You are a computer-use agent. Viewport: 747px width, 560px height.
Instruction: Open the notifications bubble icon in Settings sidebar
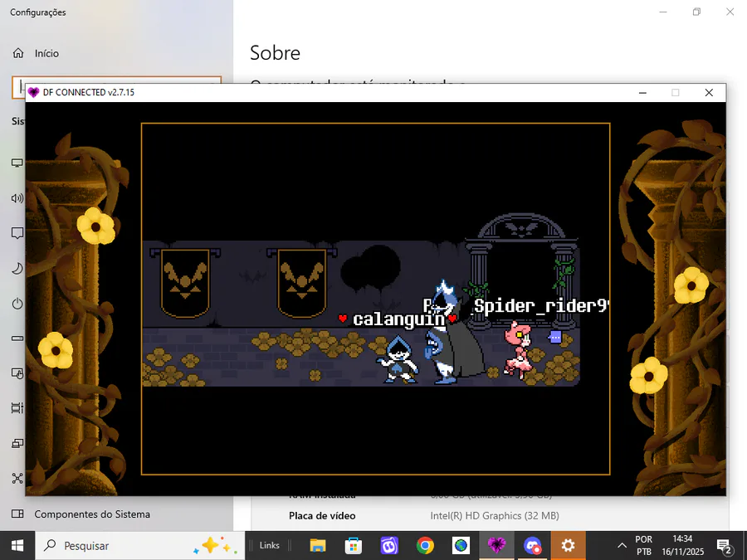(17, 233)
